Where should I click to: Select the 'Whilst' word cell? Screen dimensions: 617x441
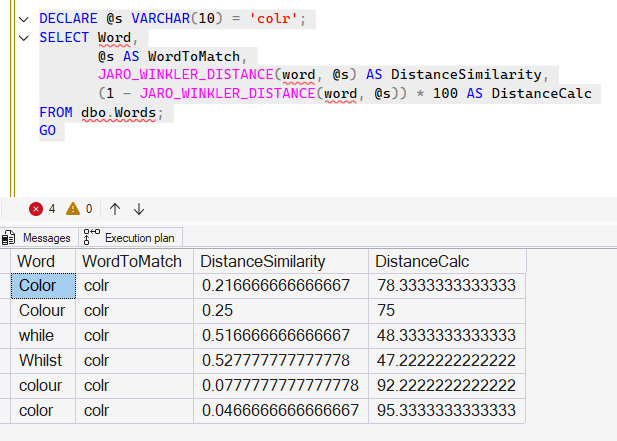coord(43,360)
